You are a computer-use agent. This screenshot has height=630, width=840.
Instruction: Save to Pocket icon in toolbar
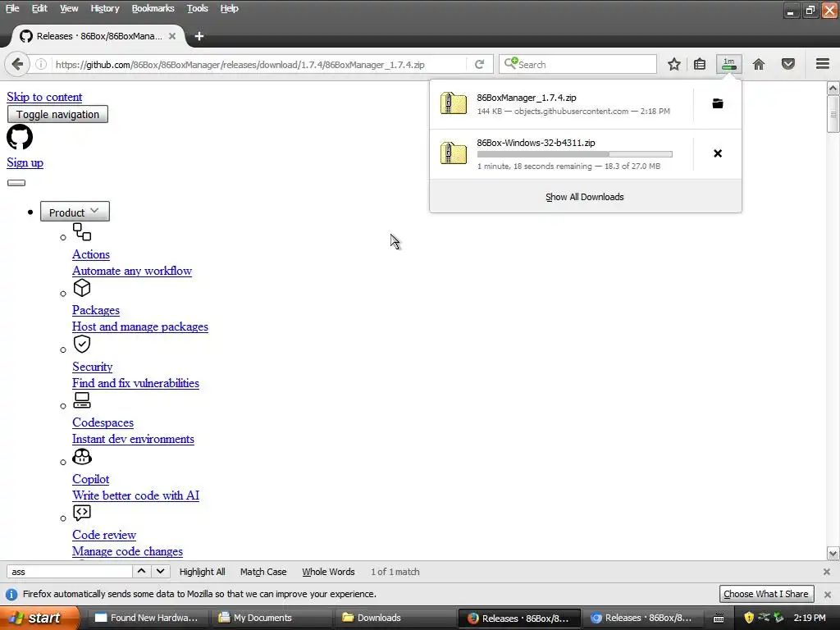coord(788,64)
